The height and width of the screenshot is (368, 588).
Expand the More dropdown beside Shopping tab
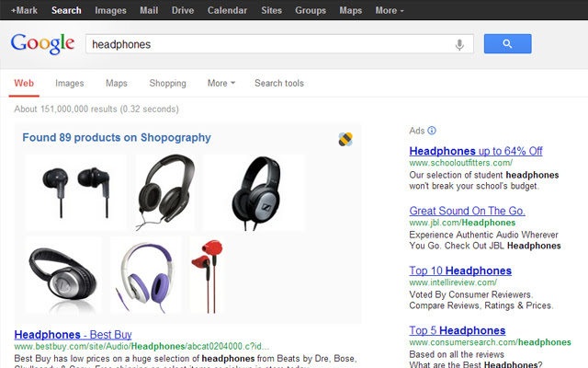point(221,83)
